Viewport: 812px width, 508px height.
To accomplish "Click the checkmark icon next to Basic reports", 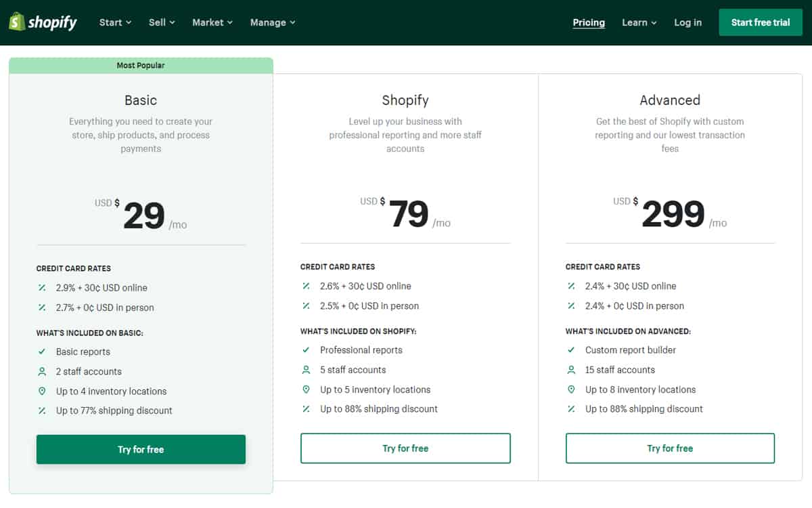I will (x=42, y=352).
